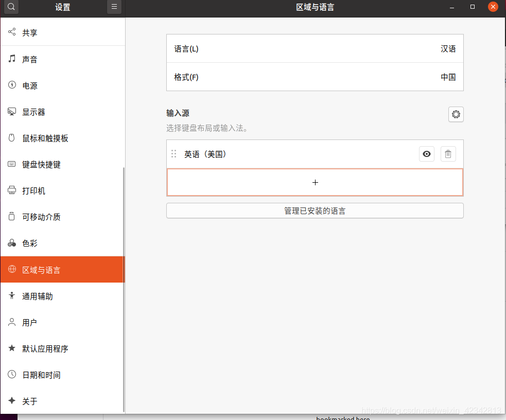Click the sparkle icon beside 关于

pyautogui.click(x=12, y=400)
